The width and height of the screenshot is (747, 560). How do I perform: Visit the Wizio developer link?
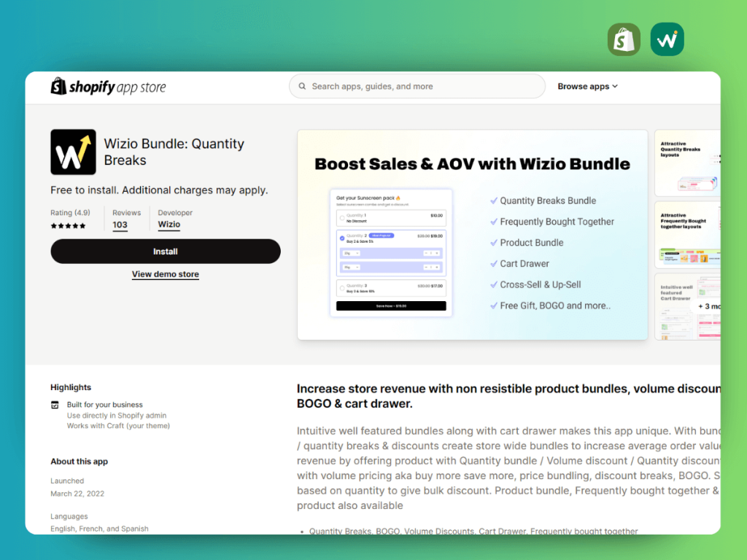(169, 225)
